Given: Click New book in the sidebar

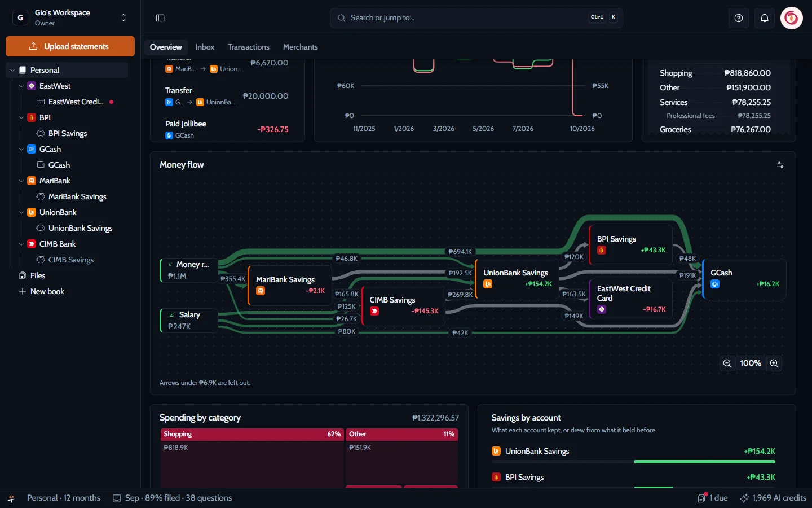Looking at the screenshot, I should (x=47, y=291).
